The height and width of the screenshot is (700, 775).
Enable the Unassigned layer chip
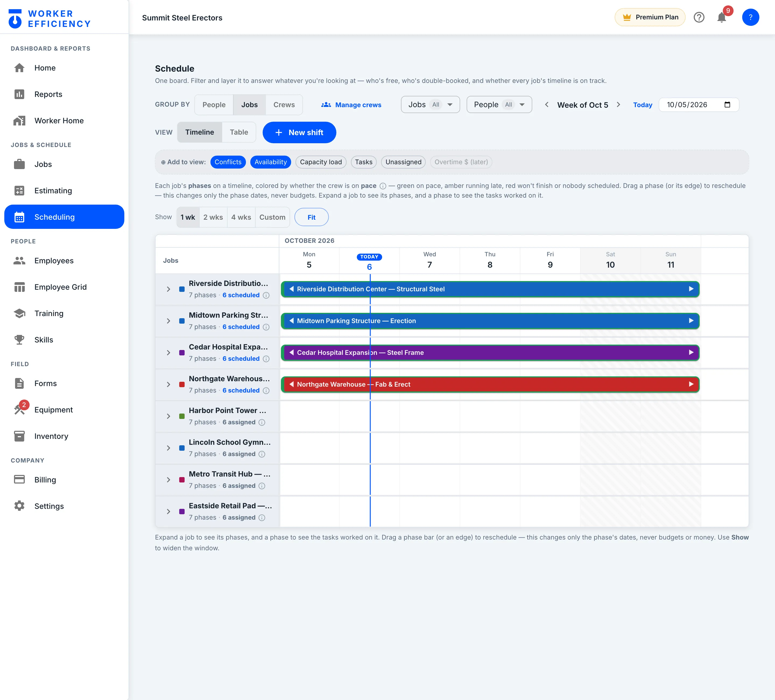point(403,162)
